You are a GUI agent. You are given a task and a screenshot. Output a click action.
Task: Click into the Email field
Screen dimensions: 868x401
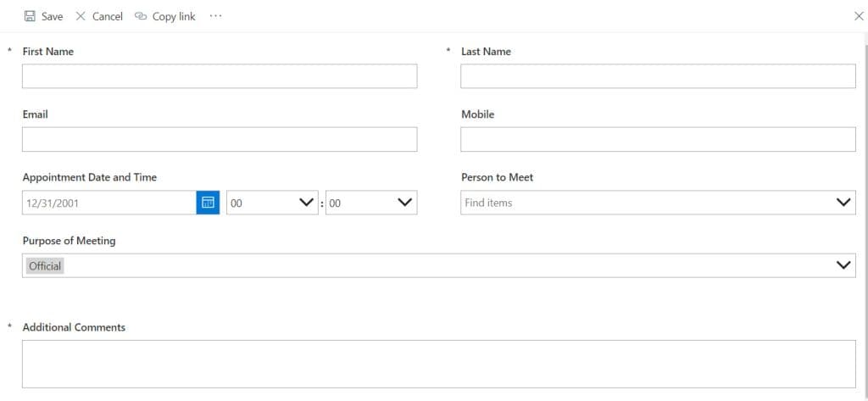pos(220,139)
